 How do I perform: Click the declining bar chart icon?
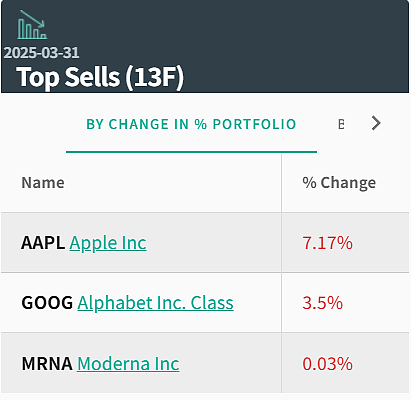(x=32, y=24)
